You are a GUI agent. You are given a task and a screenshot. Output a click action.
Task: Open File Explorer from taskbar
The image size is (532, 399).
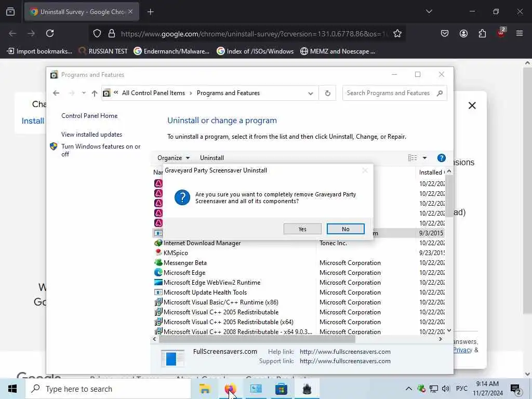coord(205,389)
